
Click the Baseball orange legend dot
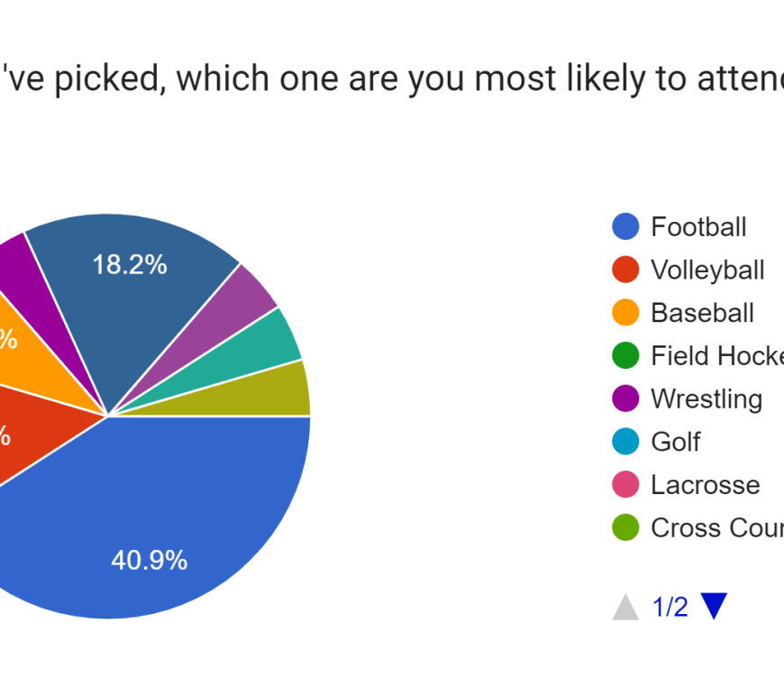tap(625, 313)
